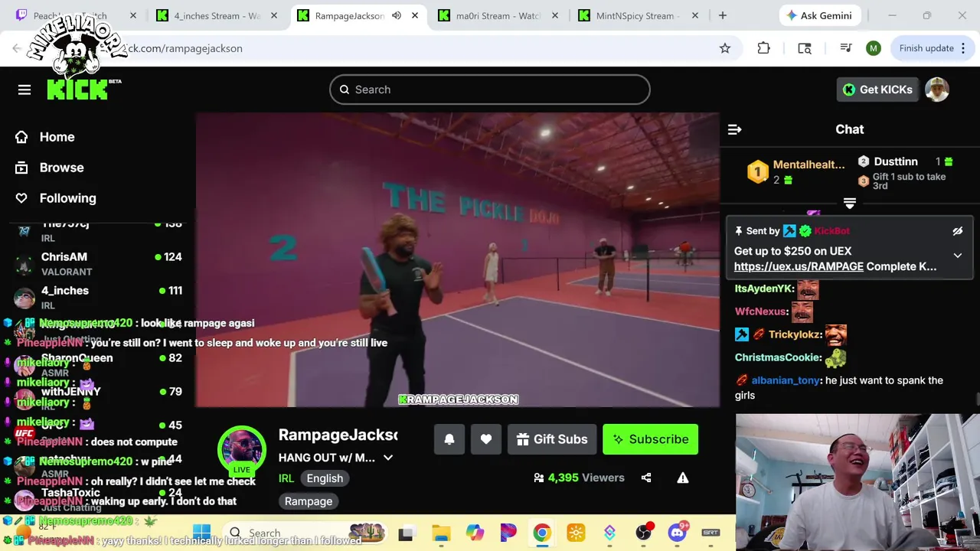980x551 pixels.
Task: Open Chrome from the taskbar
Action: click(542, 533)
